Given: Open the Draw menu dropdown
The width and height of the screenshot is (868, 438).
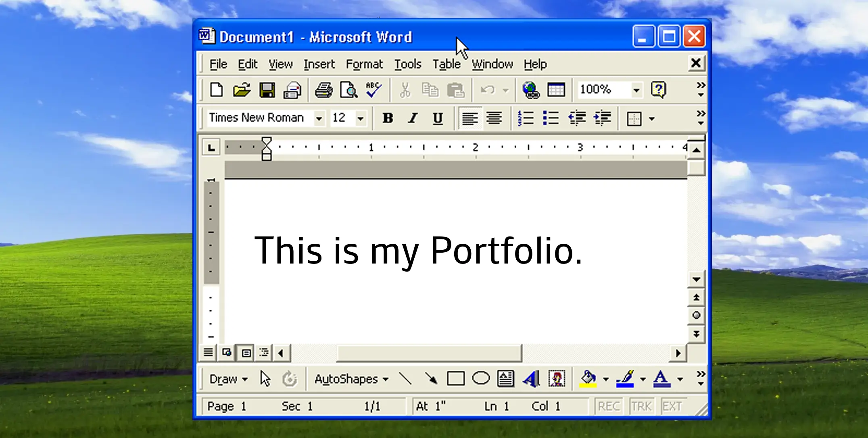Looking at the screenshot, I should pyautogui.click(x=228, y=379).
